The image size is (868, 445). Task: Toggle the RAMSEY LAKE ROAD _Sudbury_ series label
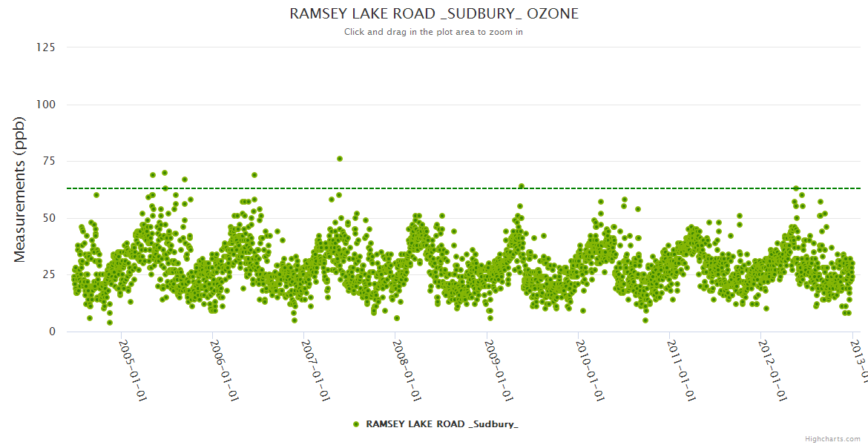[x=442, y=424]
